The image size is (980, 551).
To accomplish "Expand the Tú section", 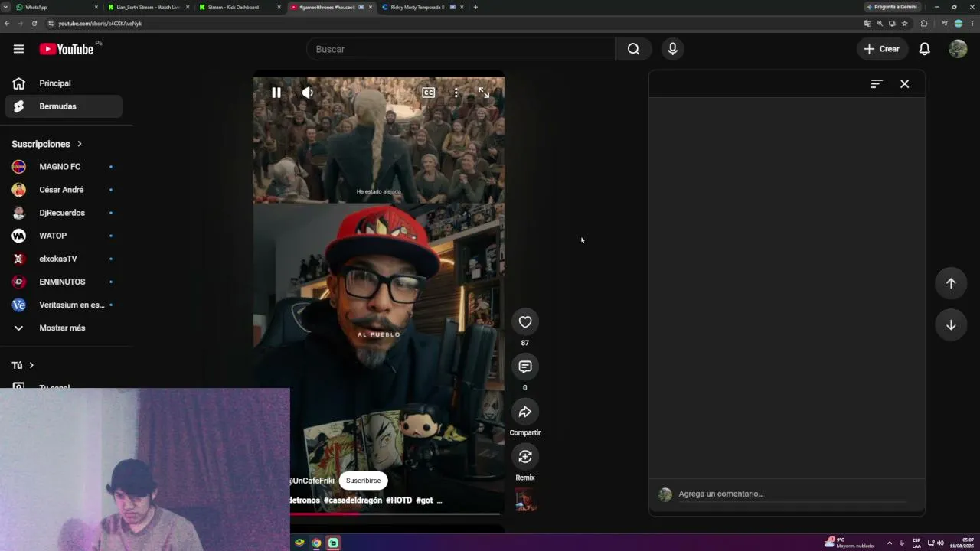I will pyautogui.click(x=23, y=366).
